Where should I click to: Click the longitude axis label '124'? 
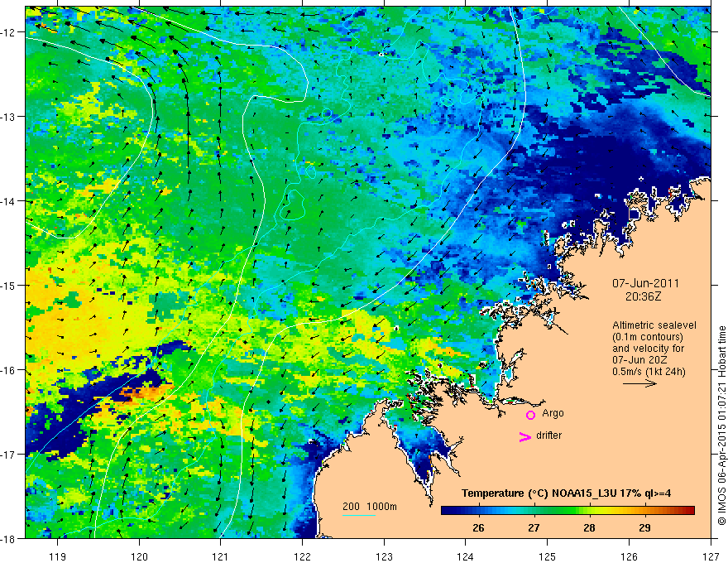pos(466,556)
